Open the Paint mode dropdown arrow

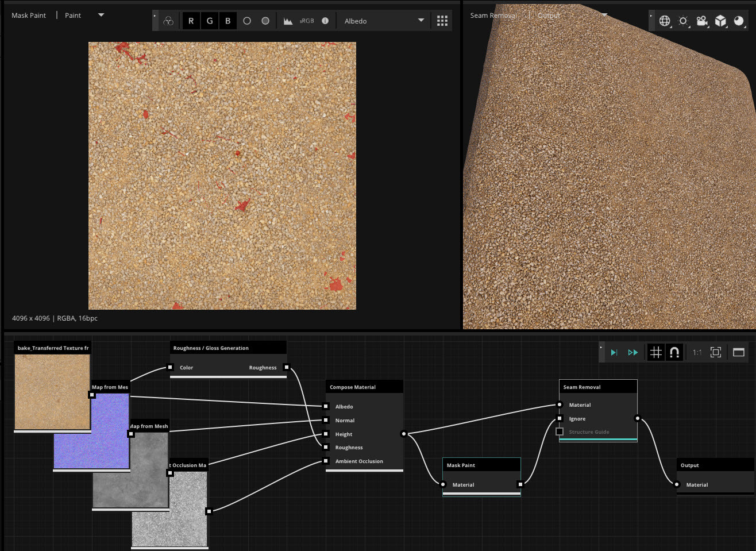[x=101, y=15]
